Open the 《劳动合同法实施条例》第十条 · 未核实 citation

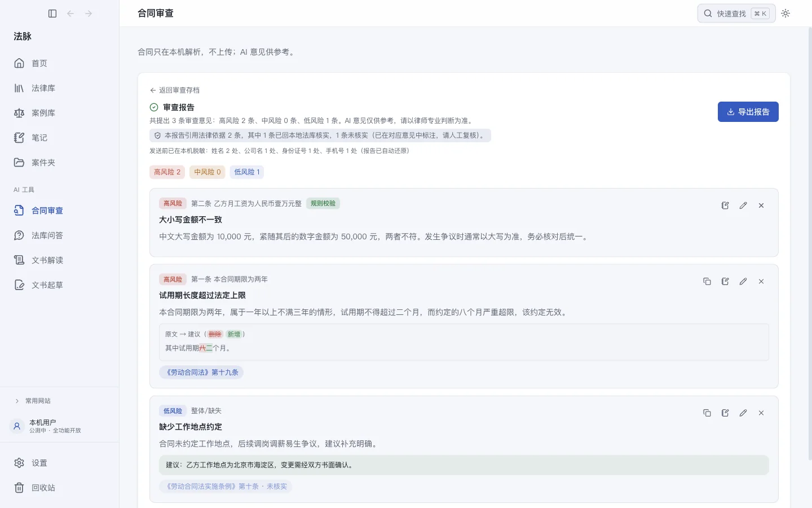click(x=226, y=487)
